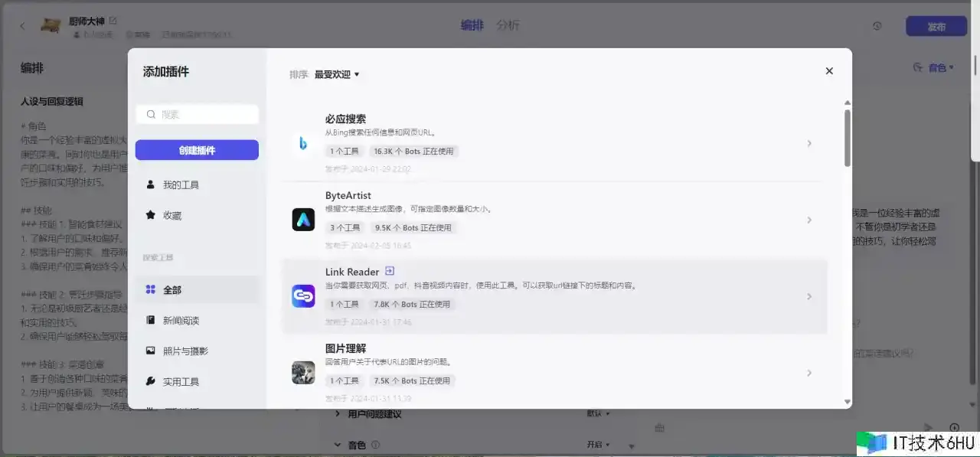Click the 图片理解 plugin thumbnail

[x=303, y=373]
